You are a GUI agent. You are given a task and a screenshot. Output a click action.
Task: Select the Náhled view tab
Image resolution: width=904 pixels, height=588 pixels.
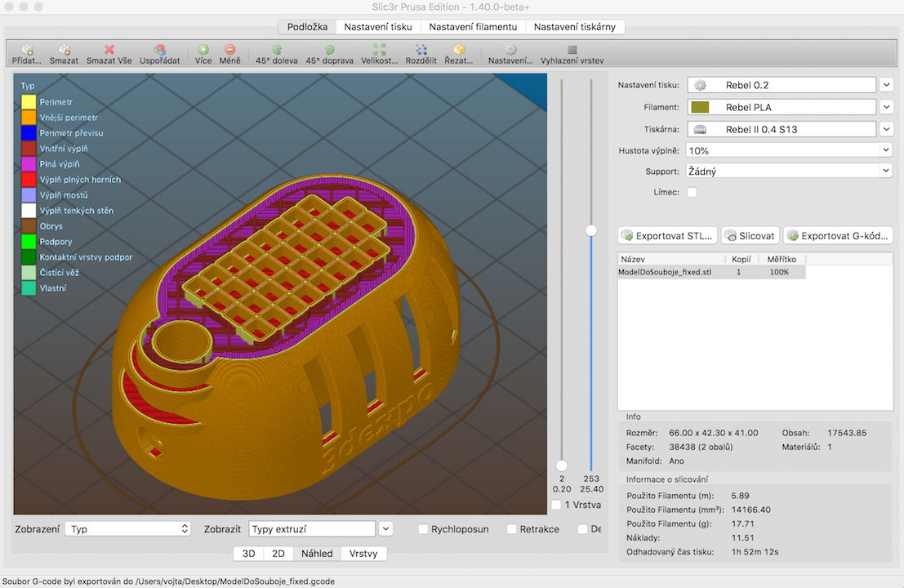[317, 554]
